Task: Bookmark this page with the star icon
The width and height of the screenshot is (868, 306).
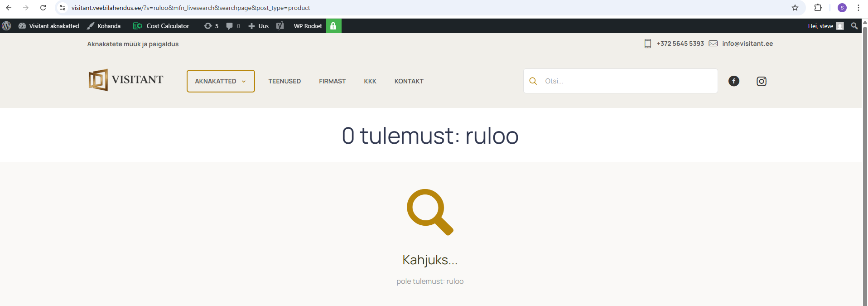Action: coord(795,8)
